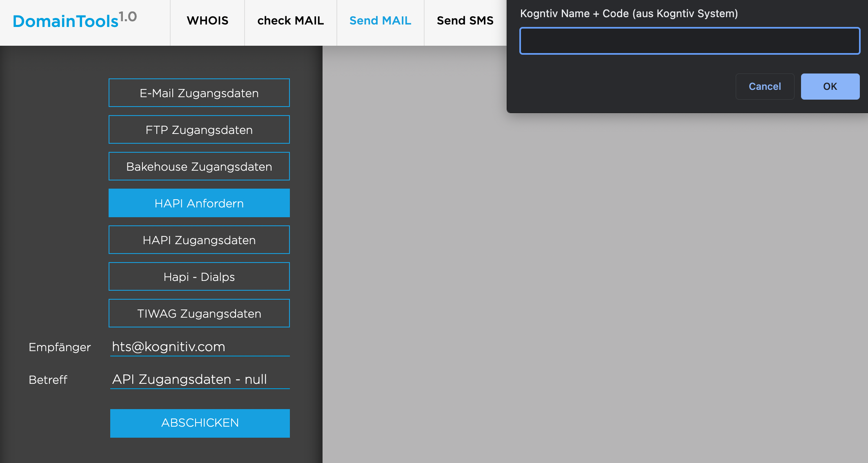Select HAPI Zugangsdaten template
This screenshot has height=463, width=868.
pyautogui.click(x=199, y=240)
